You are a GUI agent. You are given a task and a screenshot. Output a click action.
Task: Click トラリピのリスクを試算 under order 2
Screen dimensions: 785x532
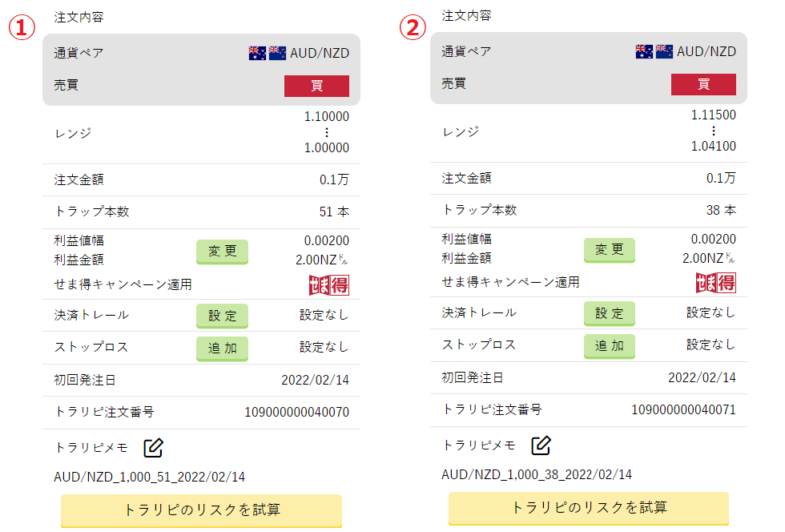pos(589,508)
